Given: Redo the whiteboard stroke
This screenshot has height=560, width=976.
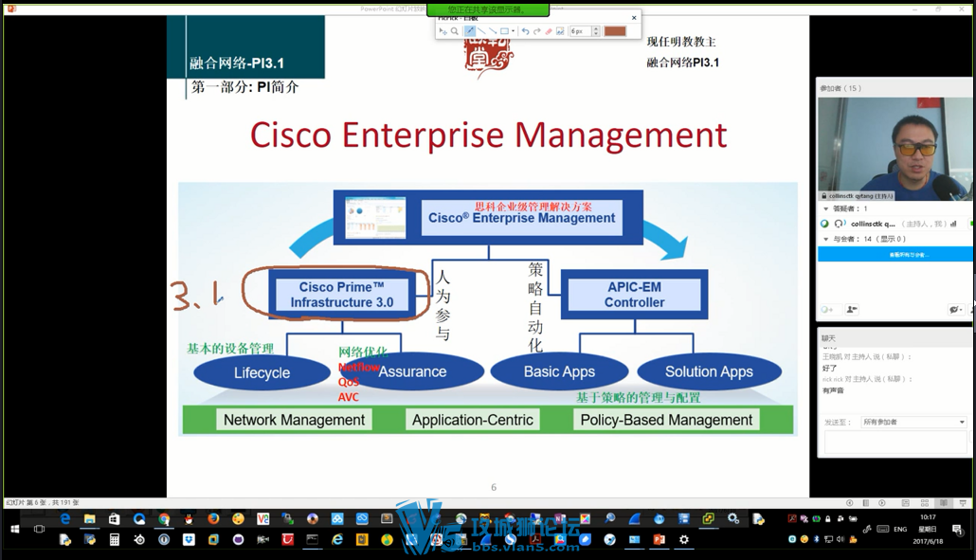Looking at the screenshot, I should [536, 31].
